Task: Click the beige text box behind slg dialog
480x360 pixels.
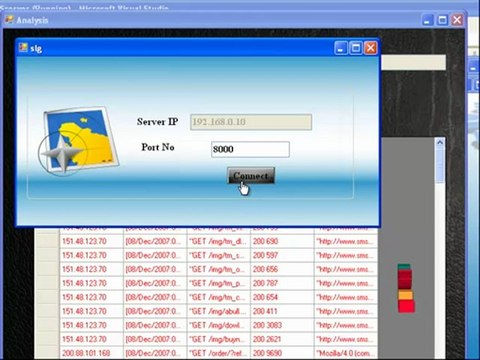Action: [x=413, y=63]
